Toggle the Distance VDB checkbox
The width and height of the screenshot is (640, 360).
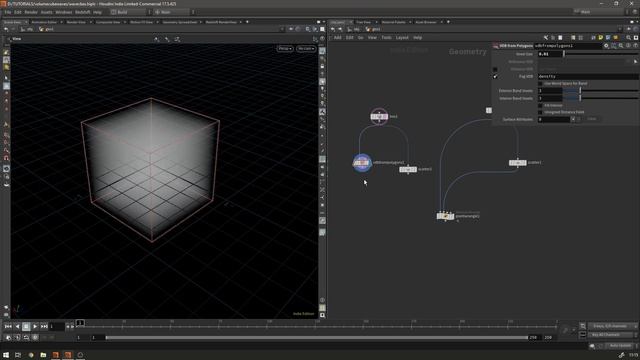pyautogui.click(x=495, y=69)
